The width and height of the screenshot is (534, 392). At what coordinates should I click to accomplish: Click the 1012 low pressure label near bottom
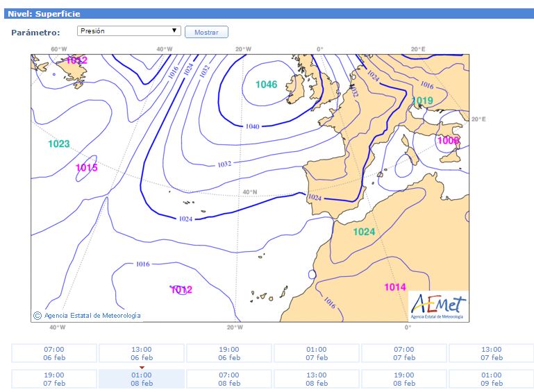click(x=181, y=289)
